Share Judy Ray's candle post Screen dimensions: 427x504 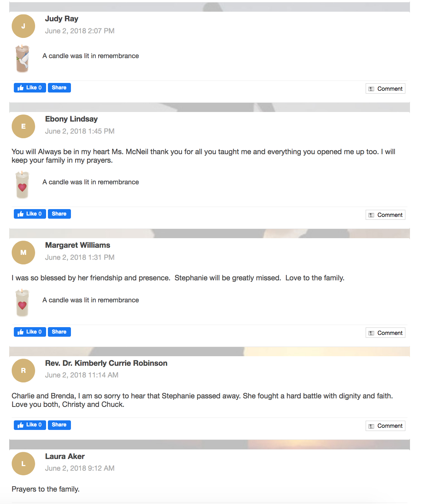tap(59, 88)
